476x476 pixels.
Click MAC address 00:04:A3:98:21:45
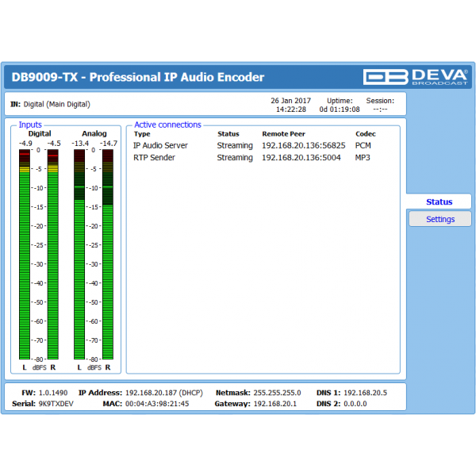click(x=157, y=404)
